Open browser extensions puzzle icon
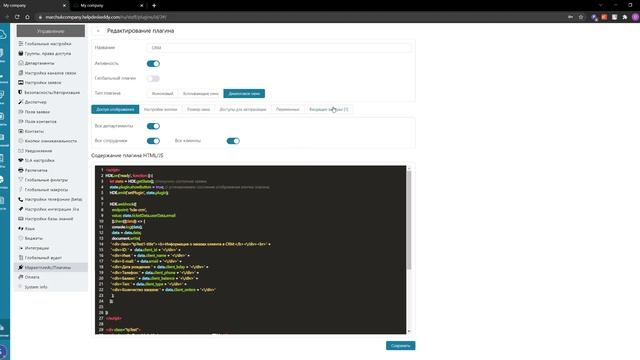This screenshot has height=360, width=640. click(624, 17)
